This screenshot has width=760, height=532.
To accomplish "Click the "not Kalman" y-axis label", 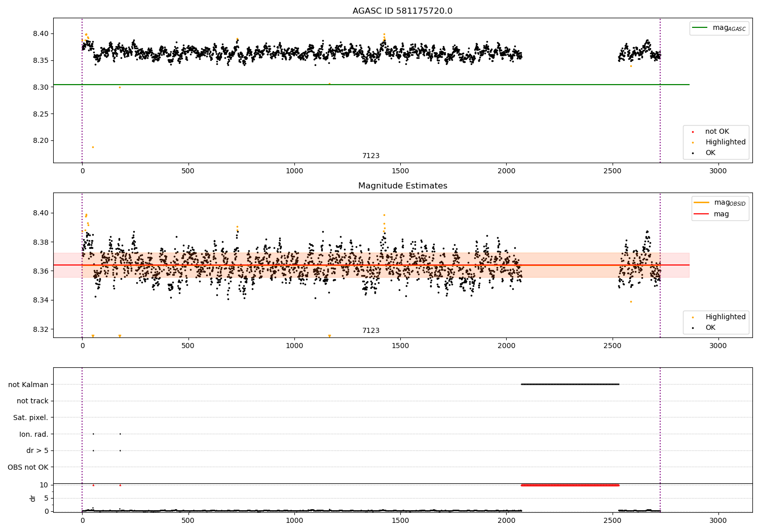I will tap(28, 385).
